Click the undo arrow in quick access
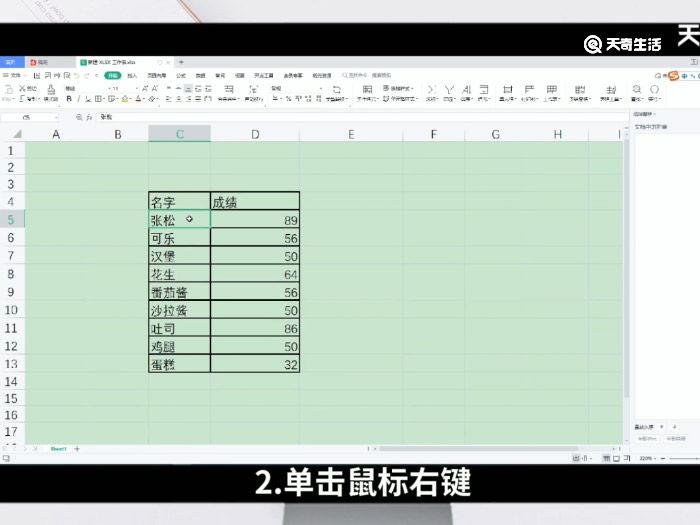Screen dimensions: 700x525 (76, 75)
